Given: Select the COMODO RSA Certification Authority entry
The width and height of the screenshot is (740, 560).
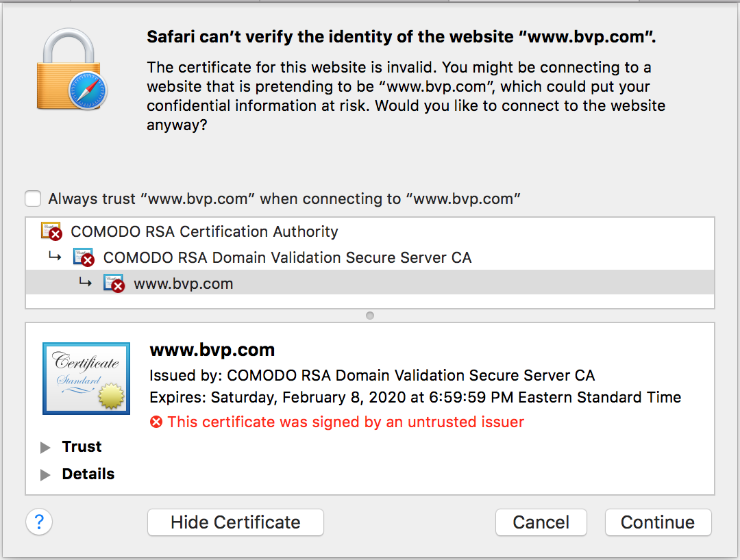Looking at the screenshot, I should pyautogui.click(x=206, y=231).
